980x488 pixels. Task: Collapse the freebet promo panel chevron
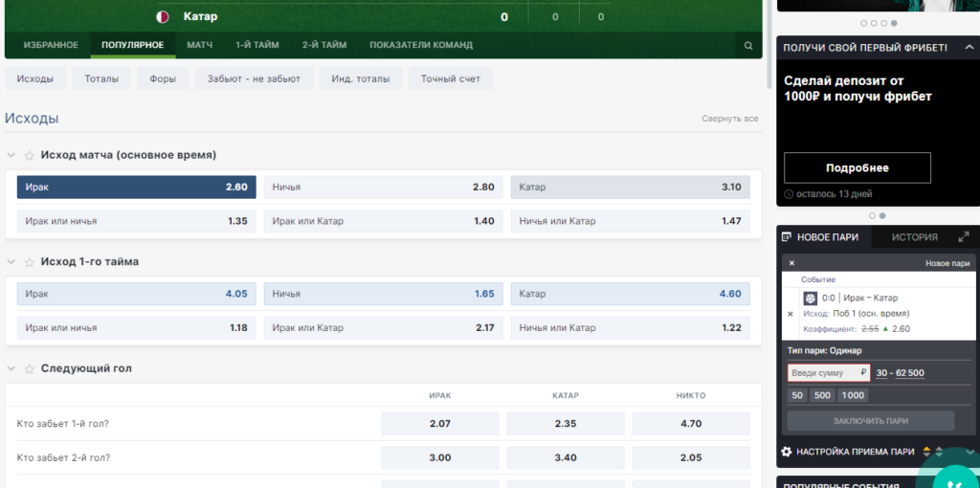coord(969,48)
